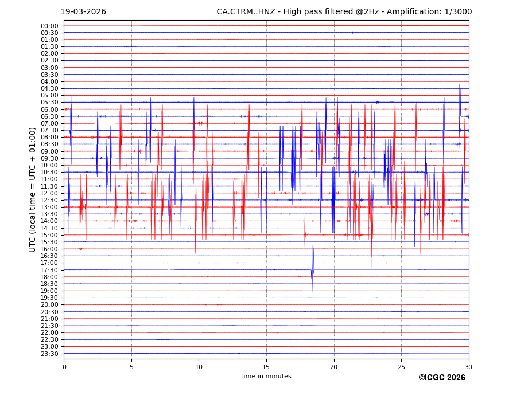
Task: Select the 23:30 time row label
Action: pyautogui.click(x=49, y=354)
